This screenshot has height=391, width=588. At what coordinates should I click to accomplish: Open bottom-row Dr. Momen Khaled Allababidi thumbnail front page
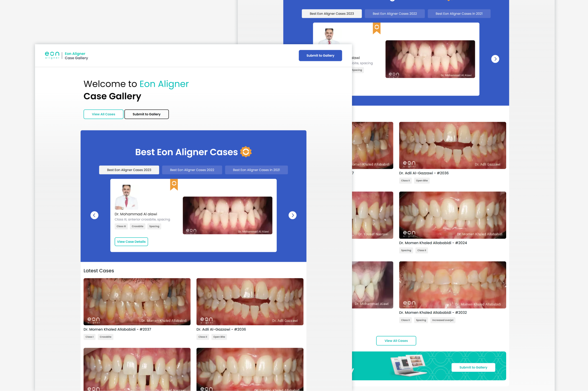tap(250, 369)
